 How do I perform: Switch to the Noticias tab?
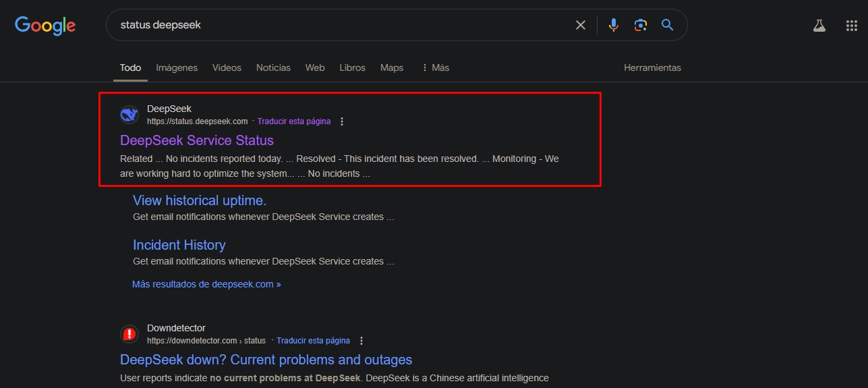tap(273, 67)
